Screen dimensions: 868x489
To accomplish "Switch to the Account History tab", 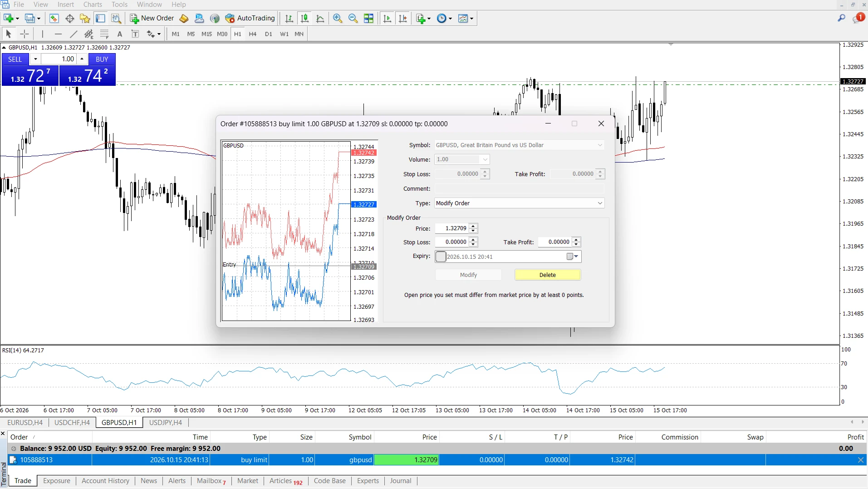I will coord(105,481).
